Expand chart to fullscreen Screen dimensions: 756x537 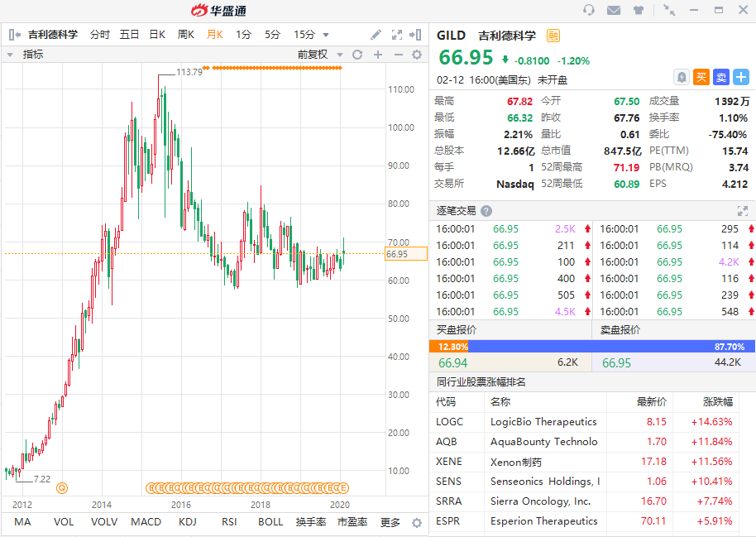coord(397,35)
